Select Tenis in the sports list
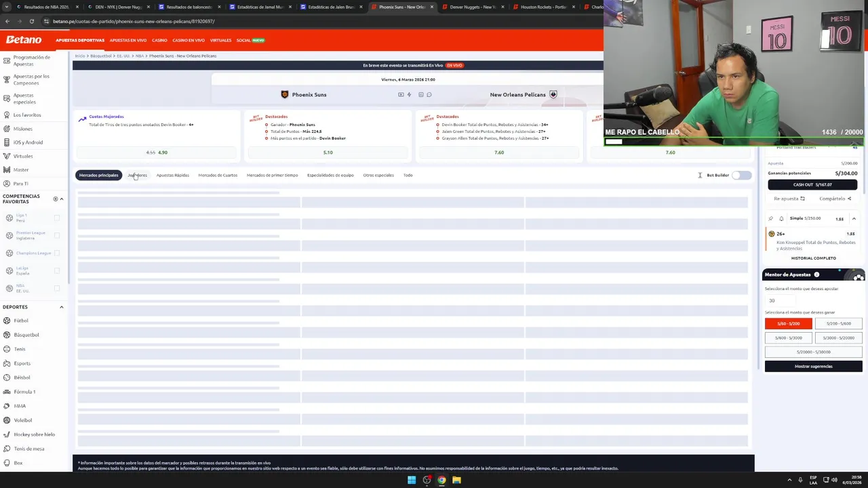The image size is (868, 488). [x=20, y=349]
